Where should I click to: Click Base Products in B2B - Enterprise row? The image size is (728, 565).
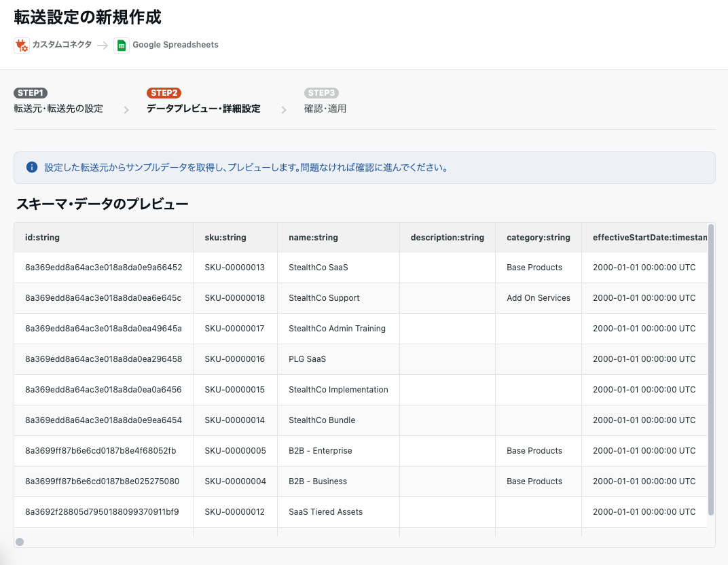click(x=534, y=451)
